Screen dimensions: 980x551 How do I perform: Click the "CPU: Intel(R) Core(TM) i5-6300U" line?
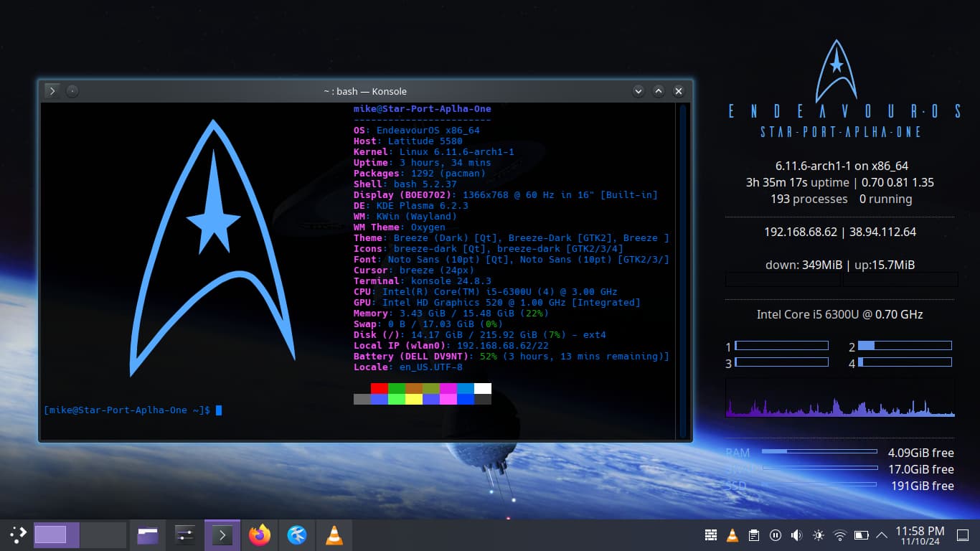coord(486,292)
